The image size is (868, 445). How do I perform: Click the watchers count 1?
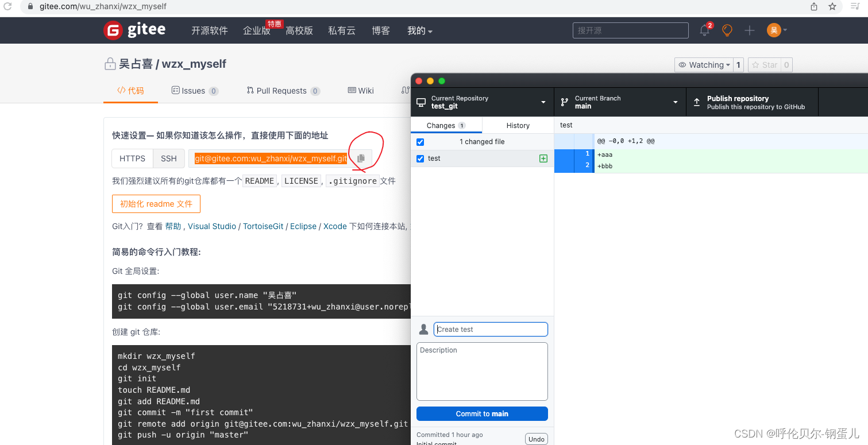coord(739,65)
